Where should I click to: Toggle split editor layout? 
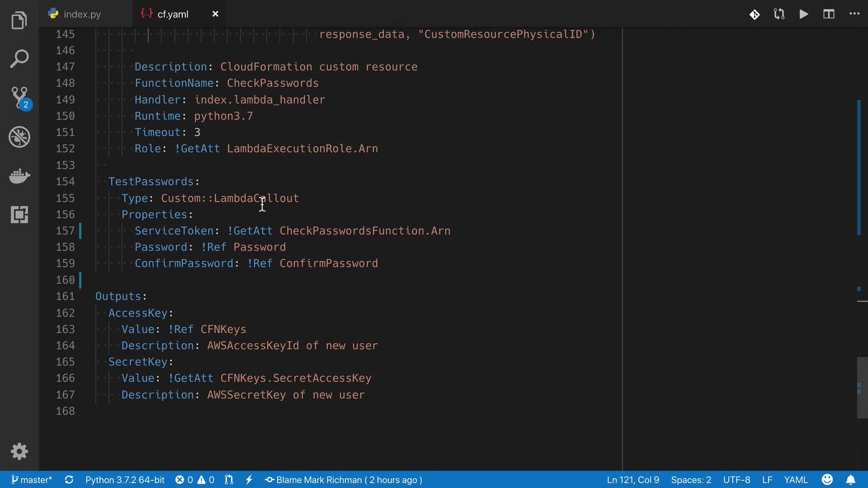click(829, 14)
